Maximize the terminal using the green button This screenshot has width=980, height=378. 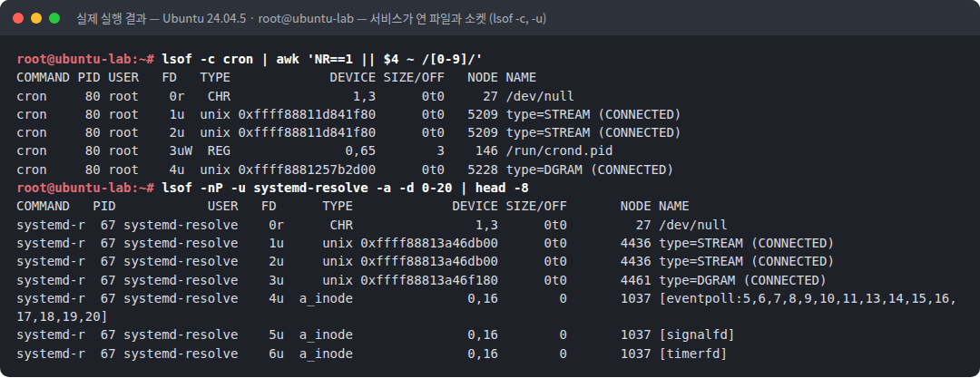(x=54, y=18)
